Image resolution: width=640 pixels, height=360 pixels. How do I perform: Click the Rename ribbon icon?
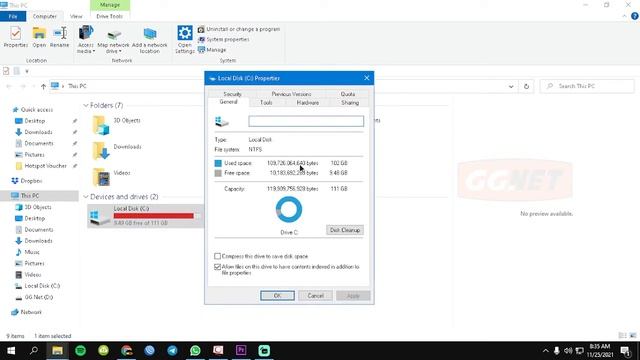tap(60, 37)
